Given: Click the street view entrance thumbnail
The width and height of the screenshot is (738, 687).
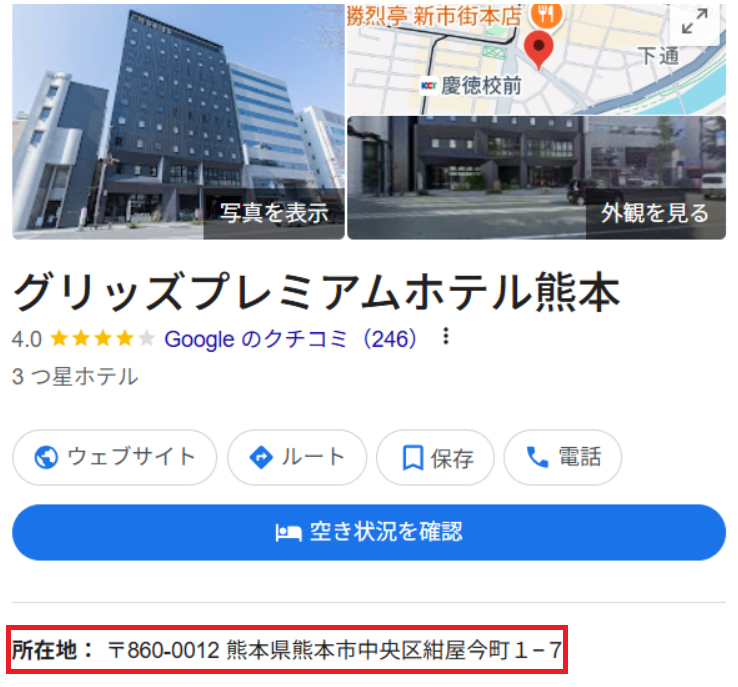Looking at the screenshot, I should pyautogui.click(x=537, y=178).
